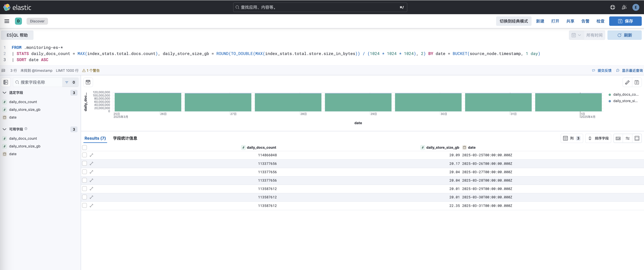
Task: Click the pencil edit visualization icon
Action: coord(627,82)
